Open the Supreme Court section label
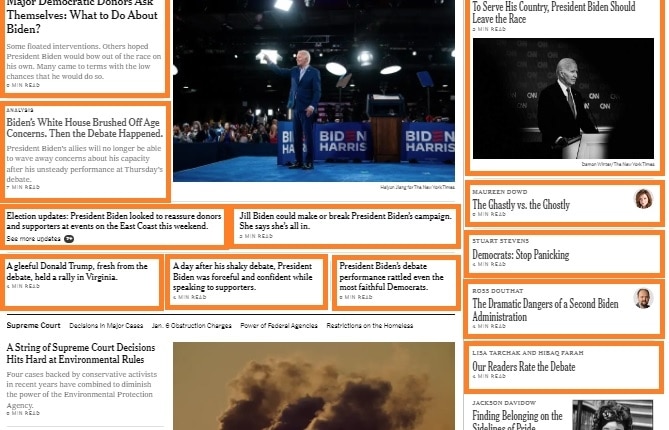669x430 pixels. pyautogui.click(x=33, y=326)
